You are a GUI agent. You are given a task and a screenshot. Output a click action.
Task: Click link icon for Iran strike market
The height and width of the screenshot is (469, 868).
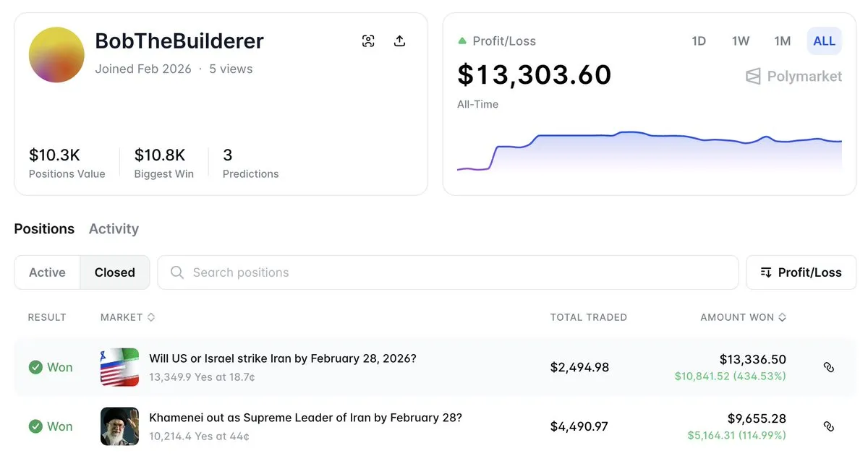click(829, 367)
